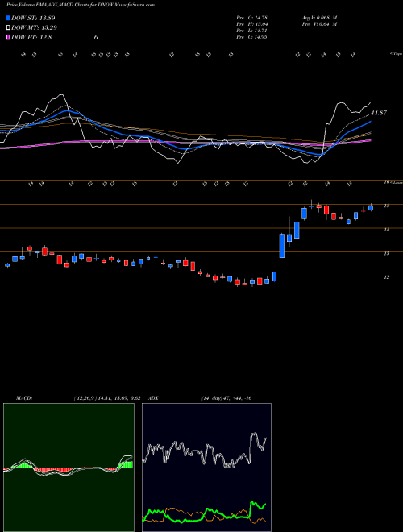The width and height of the screenshot is (403, 532).
Task: Click the tall blue breakout candle near 13
Action: [282, 245]
